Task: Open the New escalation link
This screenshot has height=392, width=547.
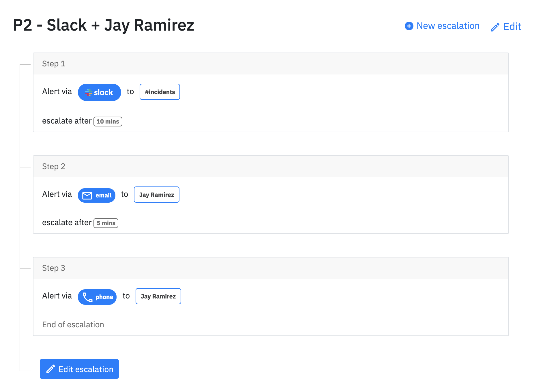Action: pyautogui.click(x=442, y=26)
